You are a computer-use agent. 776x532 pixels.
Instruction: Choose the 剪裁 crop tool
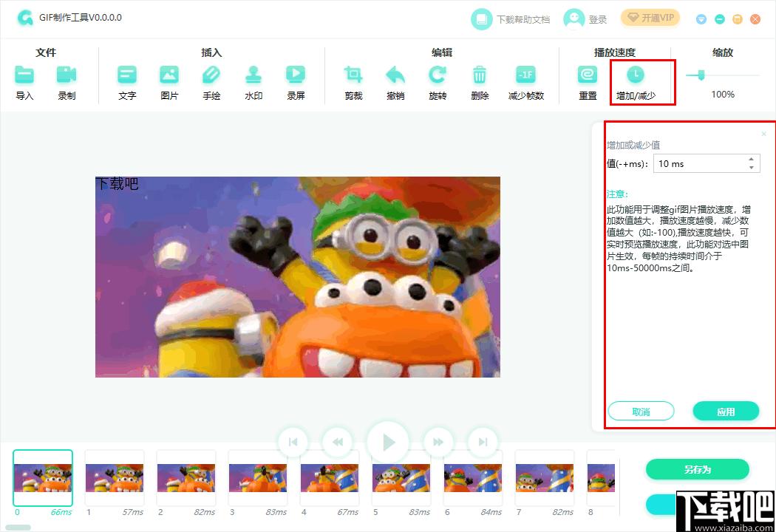[x=353, y=75]
